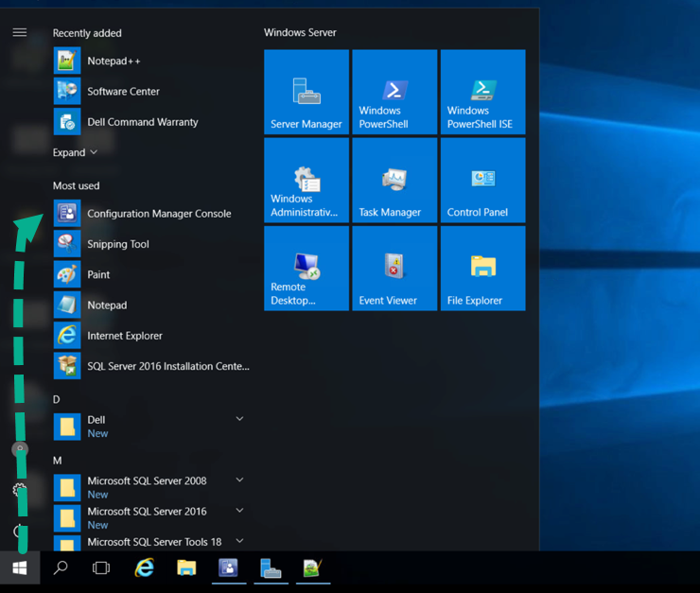Expand Microsoft SQL Server 2016 folder

coord(151,518)
